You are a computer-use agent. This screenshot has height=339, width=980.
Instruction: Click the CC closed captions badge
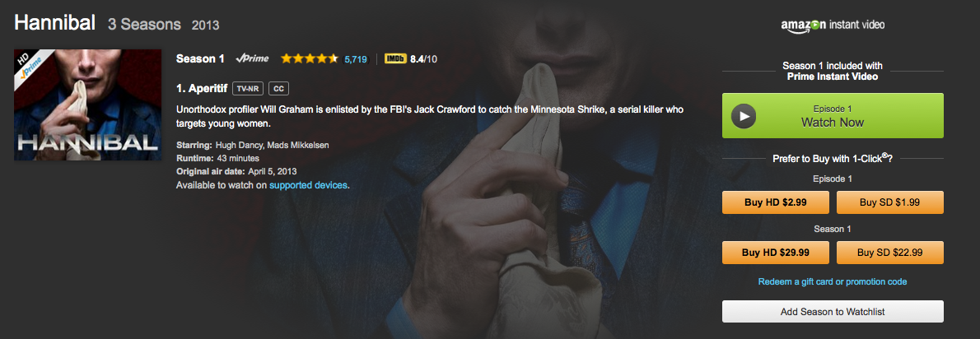pos(278,89)
